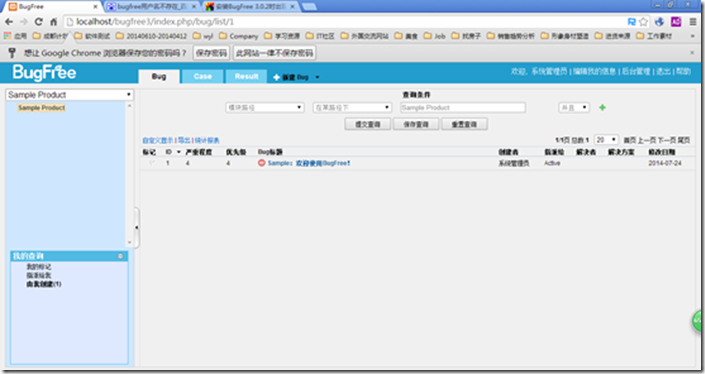Toggle the mark flag for bug ID 1

click(x=152, y=163)
